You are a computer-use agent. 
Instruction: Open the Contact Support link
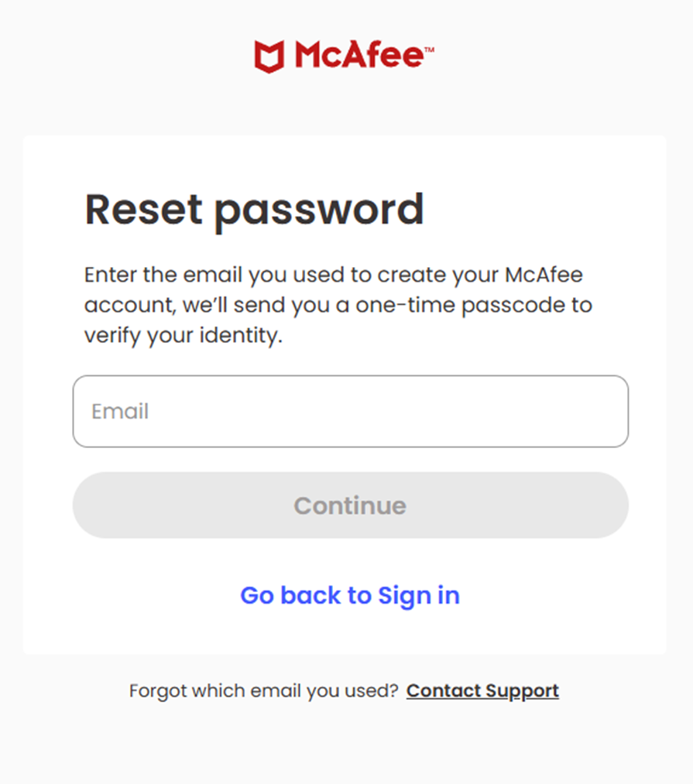pos(482,691)
